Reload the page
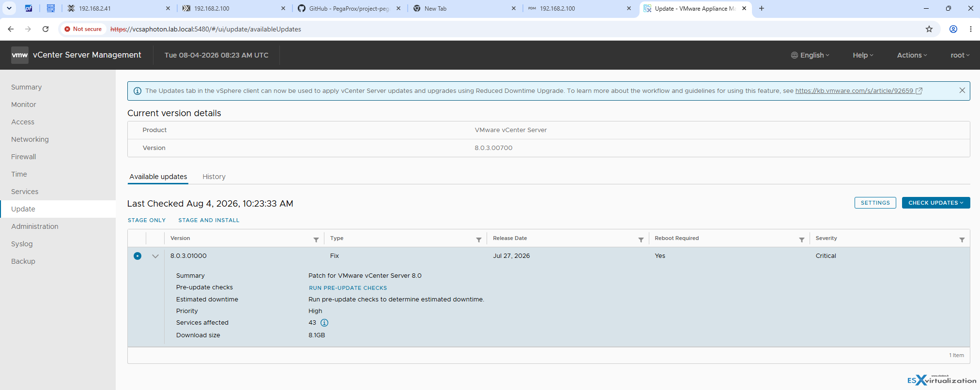980x390 pixels. (46, 29)
